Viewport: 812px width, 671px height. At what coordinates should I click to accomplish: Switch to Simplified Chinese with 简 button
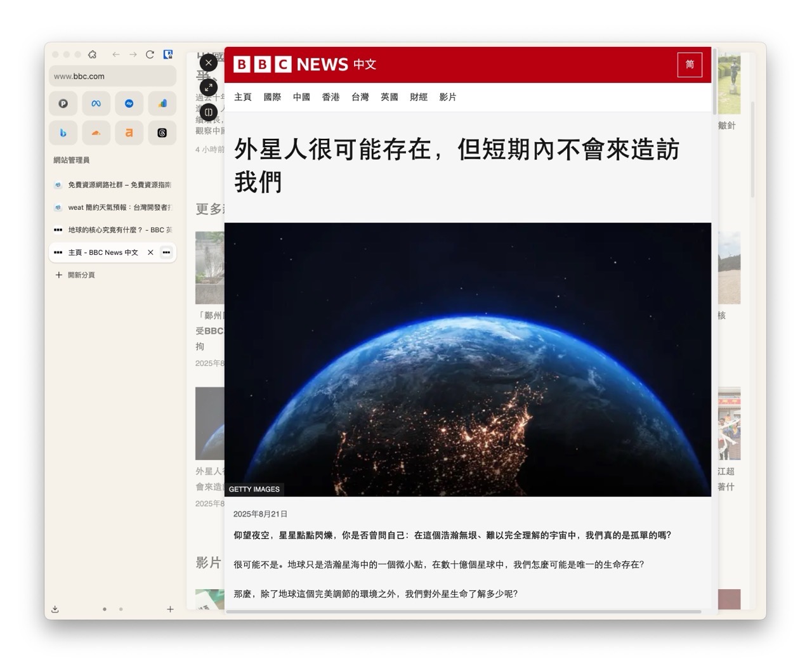(x=690, y=65)
